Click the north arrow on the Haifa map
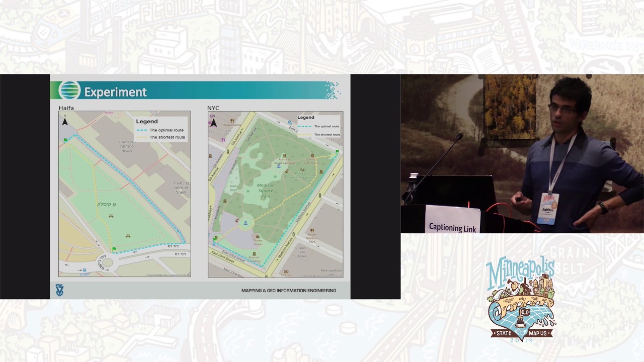The image size is (644, 362). [x=65, y=121]
